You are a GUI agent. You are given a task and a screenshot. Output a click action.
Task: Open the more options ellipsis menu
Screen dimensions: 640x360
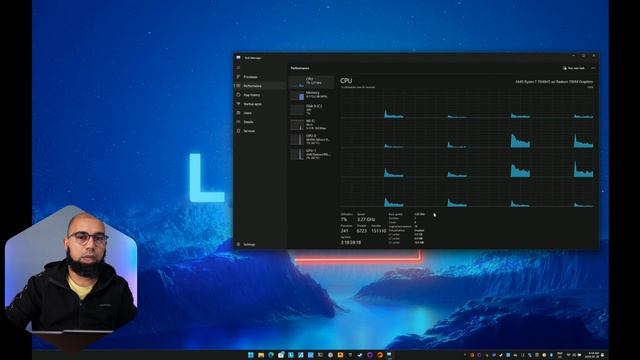pyautogui.click(x=593, y=68)
